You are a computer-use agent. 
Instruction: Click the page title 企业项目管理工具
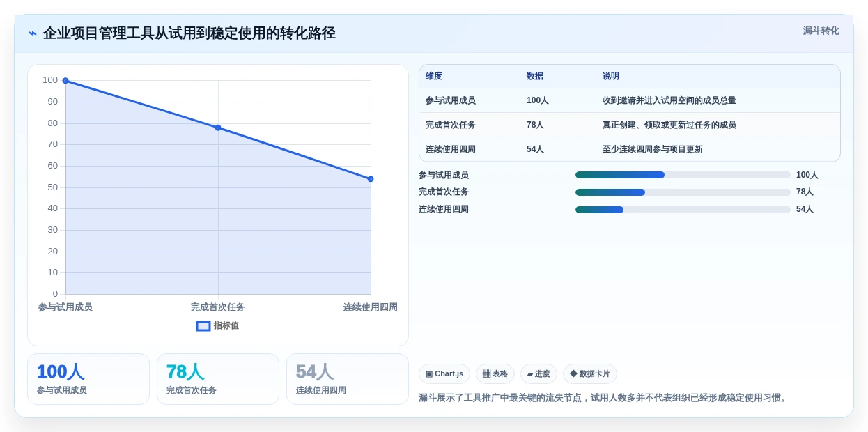[189, 33]
